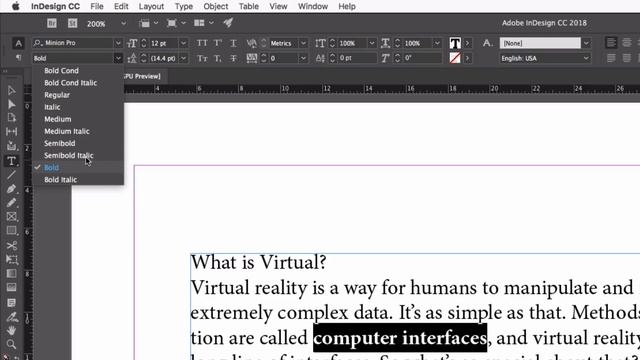This screenshot has height=360, width=640.
Task: Open the zoom level dropdown
Action: point(123,24)
